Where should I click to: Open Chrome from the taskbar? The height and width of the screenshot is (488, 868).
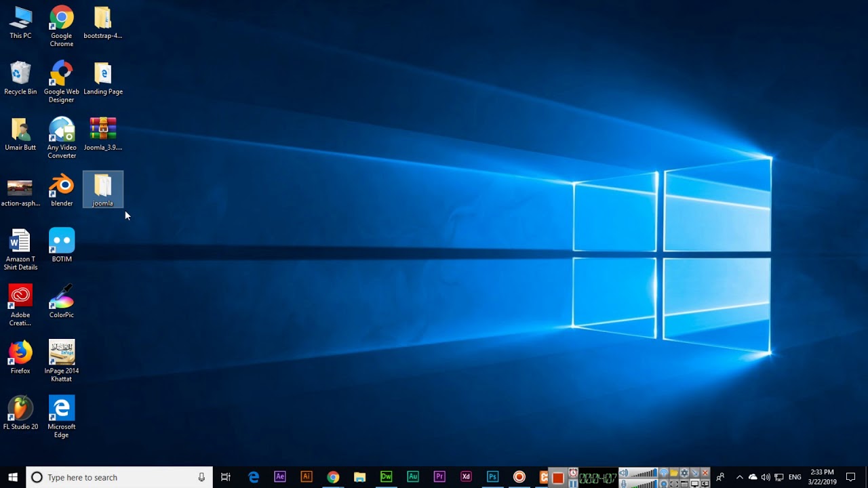coord(333,477)
